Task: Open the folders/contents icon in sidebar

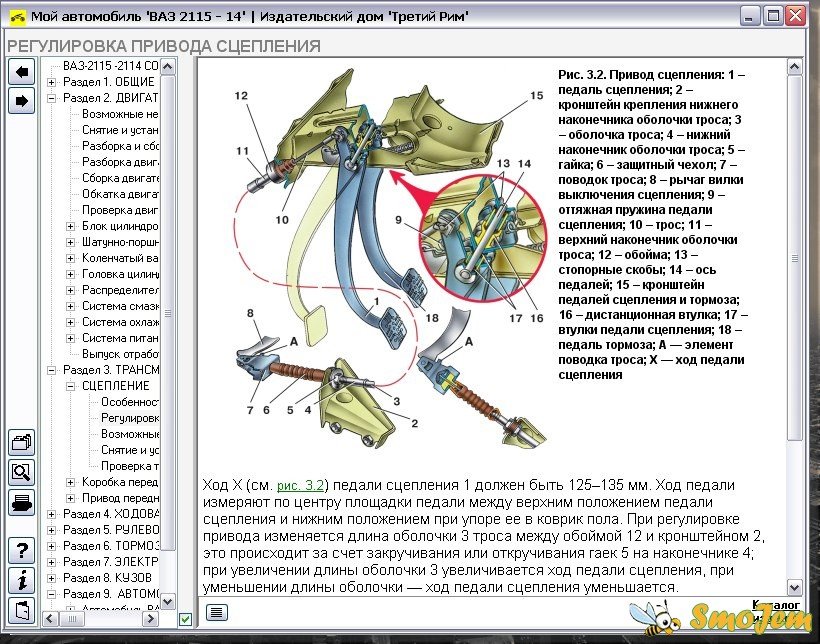Action: coord(21,442)
